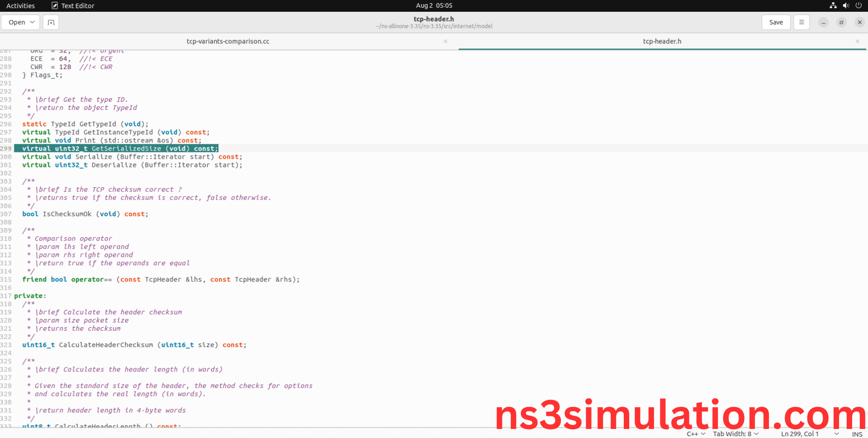Image resolution: width=868 pixels, height=438 pixels.
Task: Close the tcp-variants-comparison.cc tab
Action: pyautogui.click(x=446, y=41)
